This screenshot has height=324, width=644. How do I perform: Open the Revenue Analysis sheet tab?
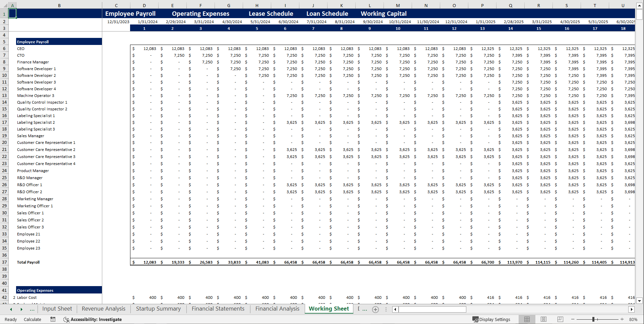(103, 309)
